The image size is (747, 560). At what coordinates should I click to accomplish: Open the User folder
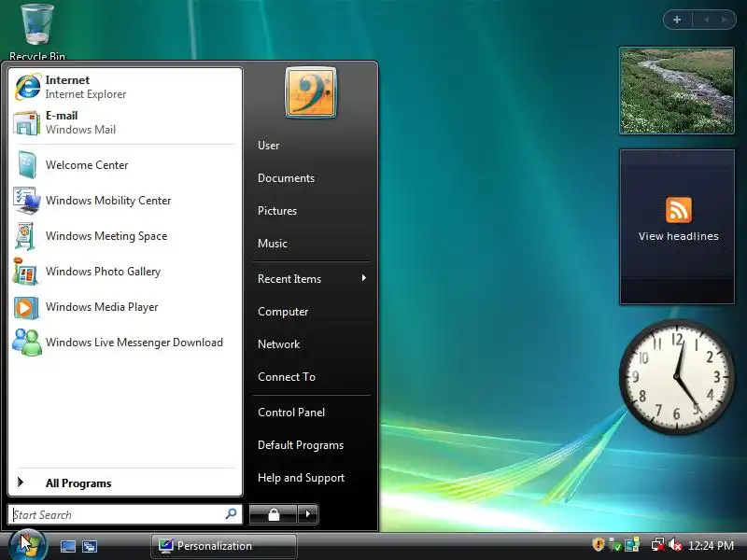[268, 146]
